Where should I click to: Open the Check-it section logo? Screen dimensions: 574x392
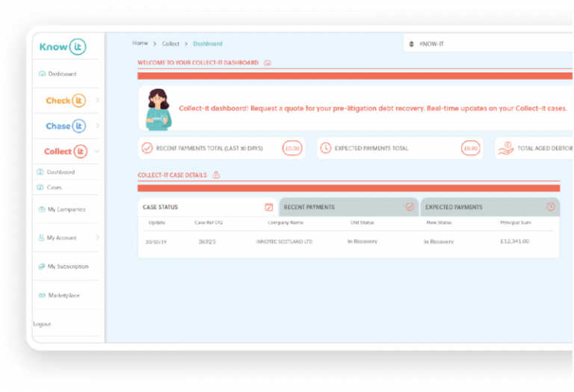pyautogui.click(x=66, y=101)
